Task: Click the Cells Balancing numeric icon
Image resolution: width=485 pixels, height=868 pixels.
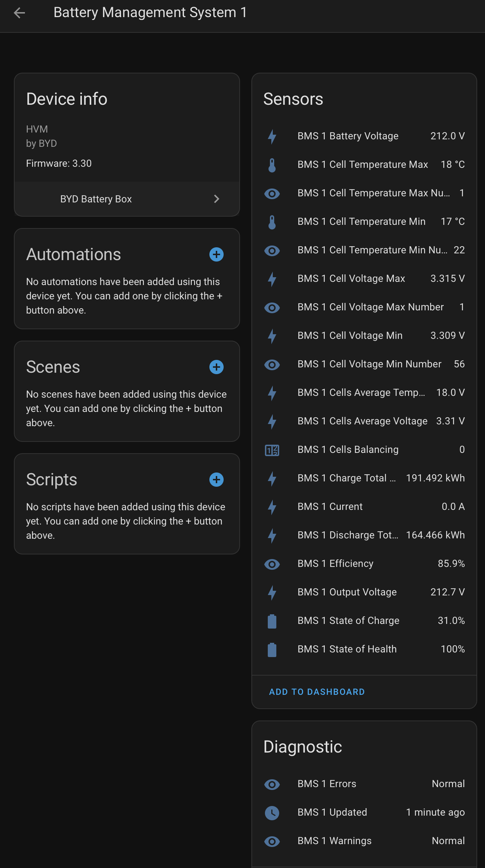Action: (272, 450)
